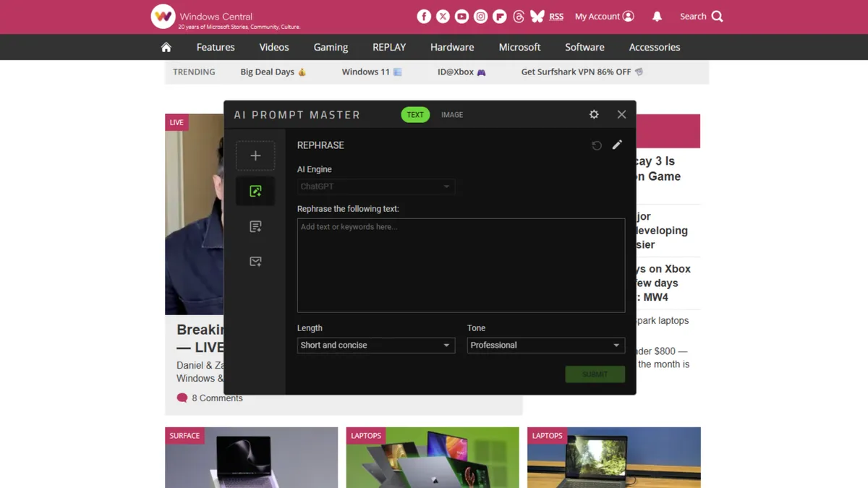Open the Hardware menu item
Screen dimensions: 868x488
(x=452, y=47)
